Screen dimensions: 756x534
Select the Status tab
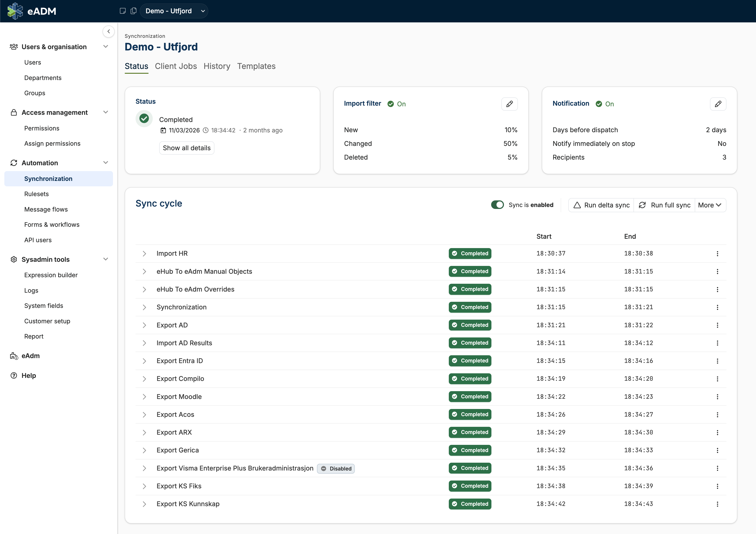136,66
